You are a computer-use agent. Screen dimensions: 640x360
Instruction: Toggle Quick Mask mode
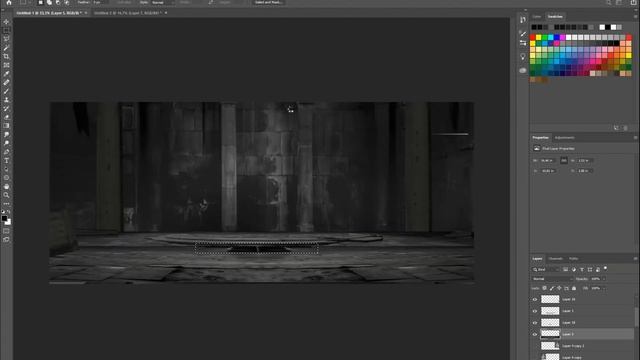6,231
